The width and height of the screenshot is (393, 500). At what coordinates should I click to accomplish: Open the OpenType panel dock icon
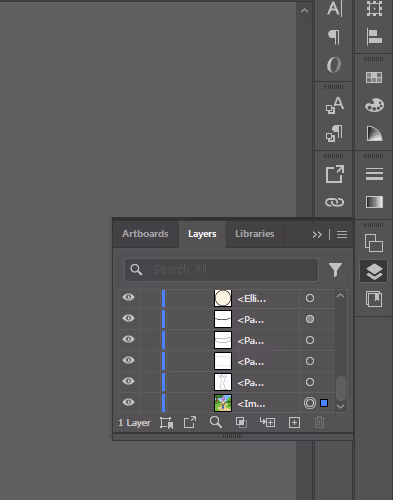pos(334,65)
